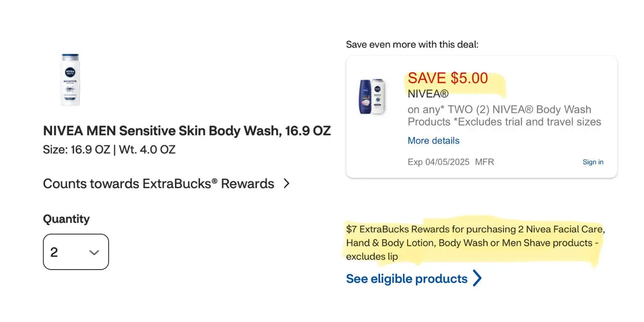Click the coupon's two-bottle NIVEA image
This screenshot has width=644, height=322.
point(372,97)
